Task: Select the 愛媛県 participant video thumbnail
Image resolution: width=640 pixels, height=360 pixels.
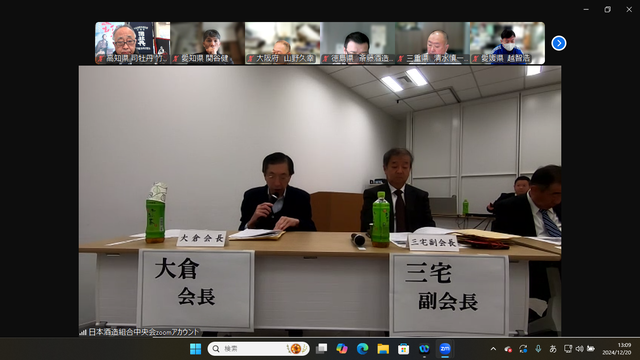Action: click(507, 43)
